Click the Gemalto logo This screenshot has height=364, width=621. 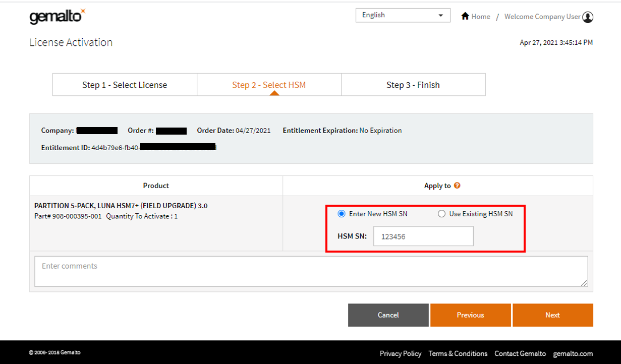pos(57,17)
